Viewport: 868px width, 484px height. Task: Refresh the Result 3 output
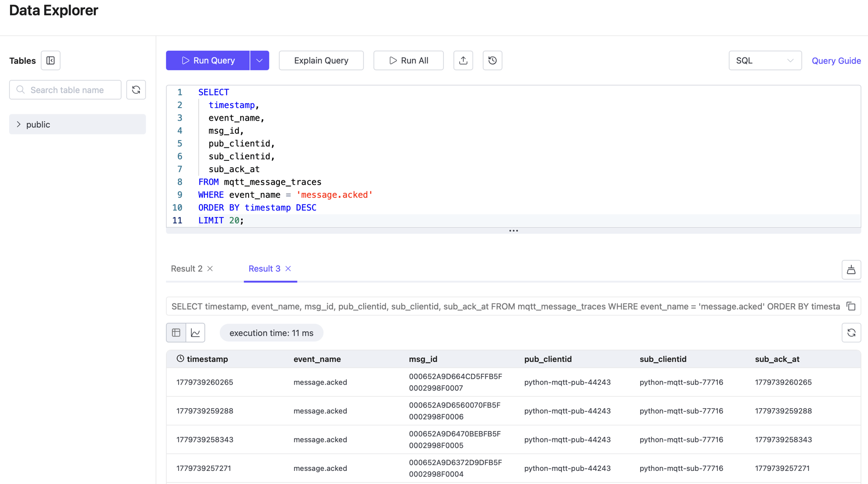pos(851,333)
